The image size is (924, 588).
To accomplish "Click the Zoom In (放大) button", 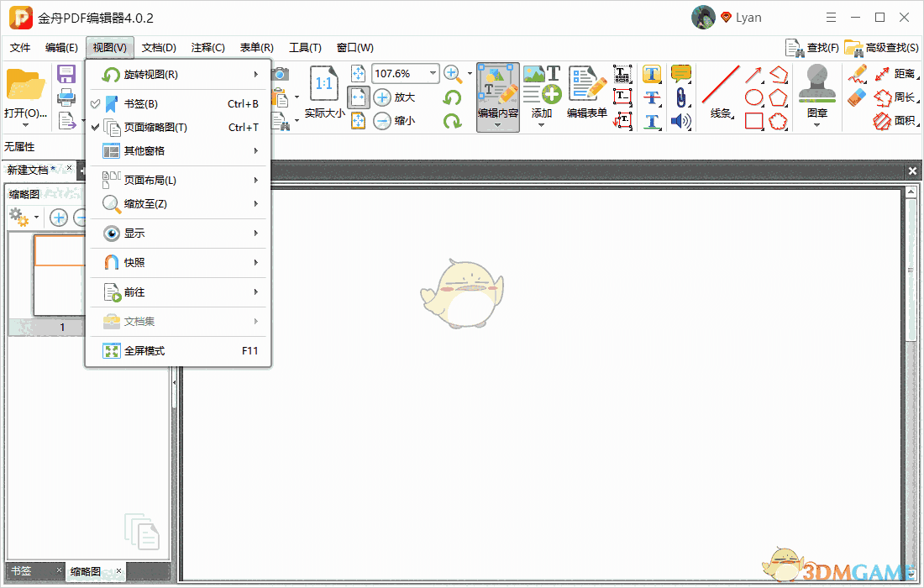I will 395,97.
